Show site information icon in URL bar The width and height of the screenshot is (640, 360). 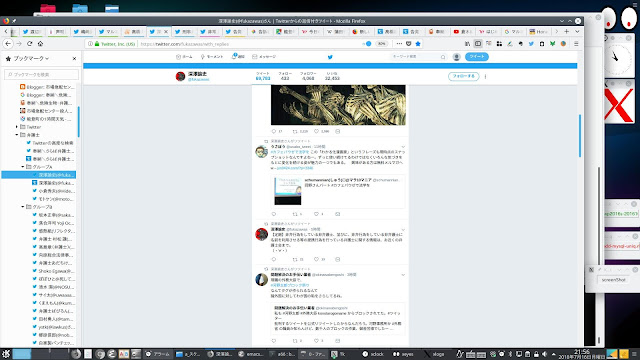(x=90, y=44)
